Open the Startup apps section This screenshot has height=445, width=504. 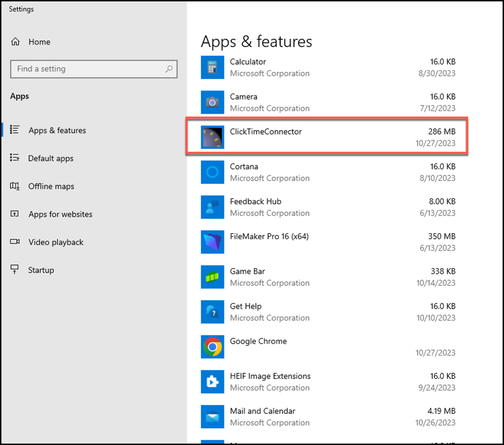pos(41,270)
